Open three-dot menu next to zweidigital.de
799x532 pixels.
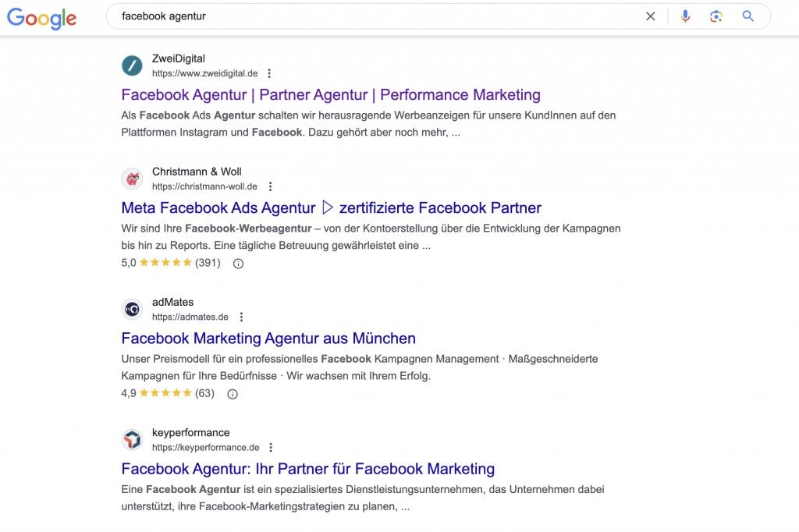[269, 73]
